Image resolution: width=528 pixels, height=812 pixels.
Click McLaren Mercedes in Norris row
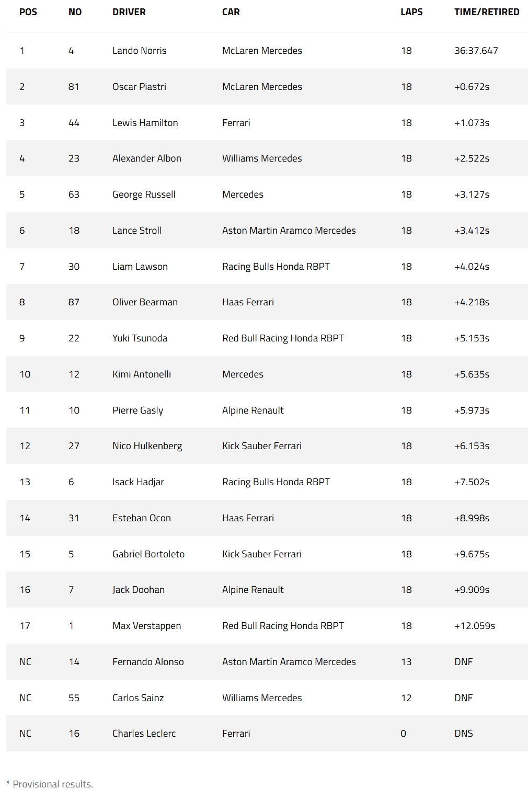click(x=262, y=51)
